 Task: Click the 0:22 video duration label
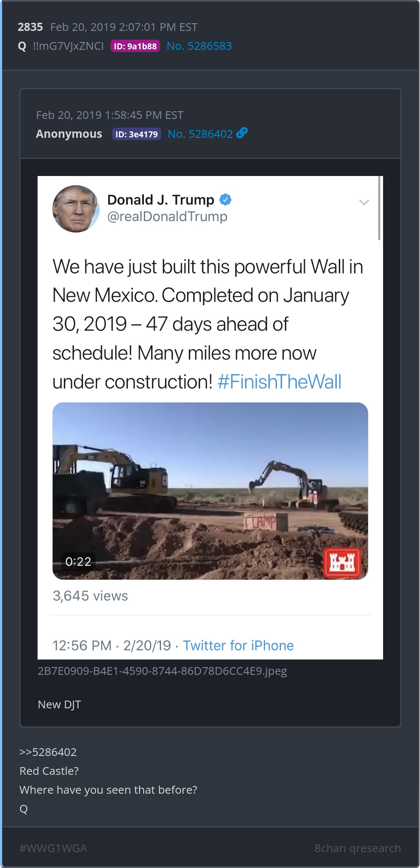[78, 561]
